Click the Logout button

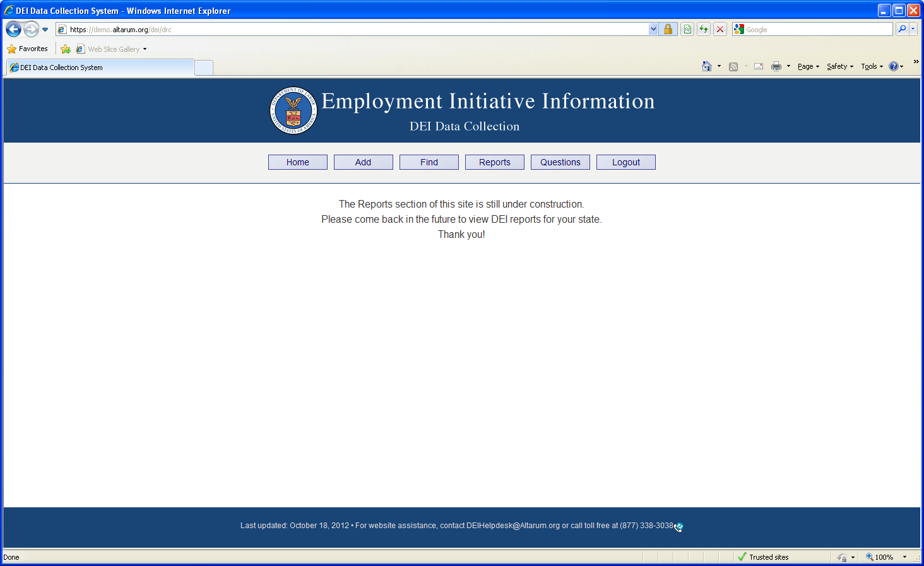(x=625, y=162)
